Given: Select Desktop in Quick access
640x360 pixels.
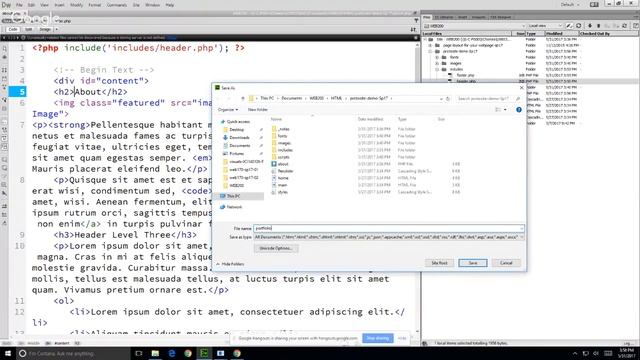Looking at the screenshot, I should (x=236, y=129).
